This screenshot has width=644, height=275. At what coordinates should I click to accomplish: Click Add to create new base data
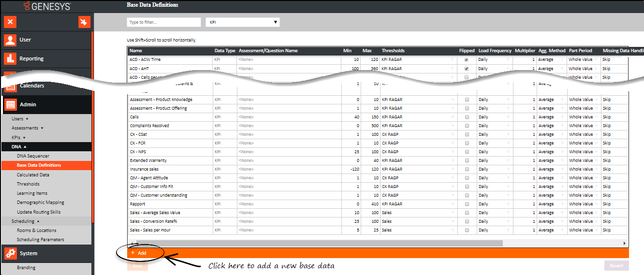(139, 253)
